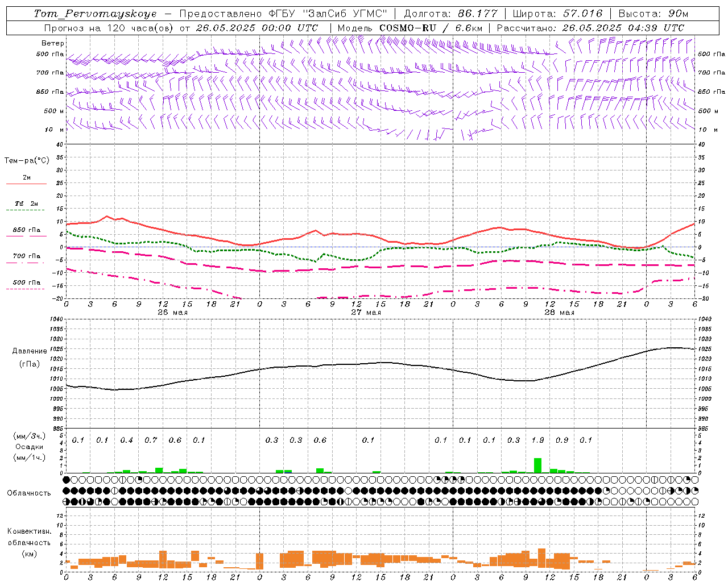728x582 pixels.
Task: Click the "Рассчитано" time 04:39 UTC
Action: pyautogui.click(x=656, y=28)
